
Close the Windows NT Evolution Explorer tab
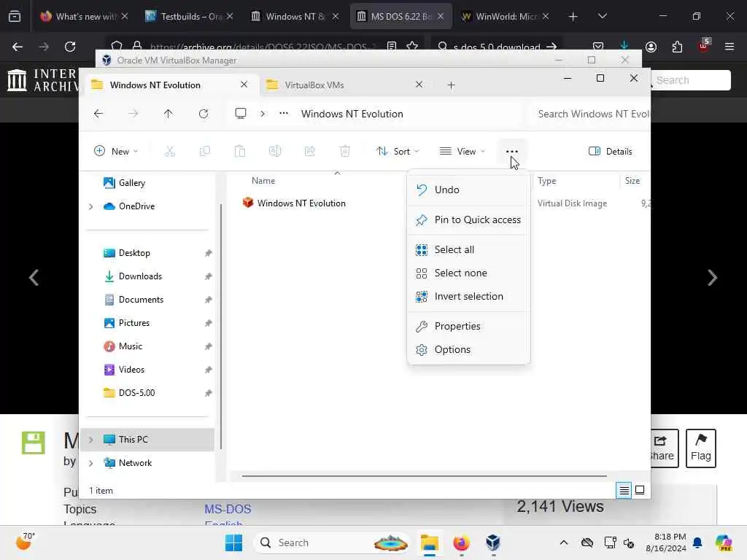pos(244,85)
